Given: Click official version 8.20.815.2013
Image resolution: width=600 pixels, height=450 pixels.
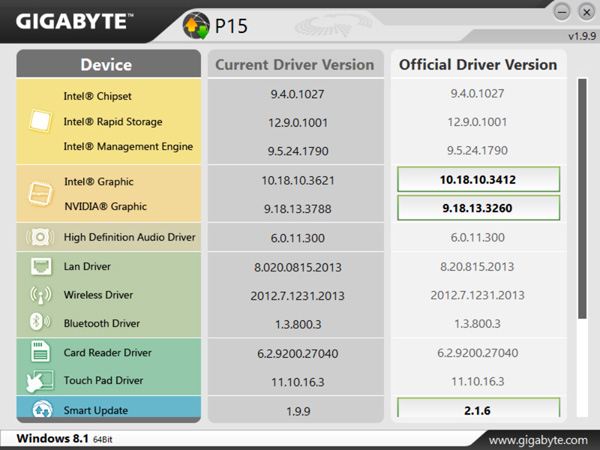Looking at the screenshot, I should pyautogui.click(x=477, y=266).
